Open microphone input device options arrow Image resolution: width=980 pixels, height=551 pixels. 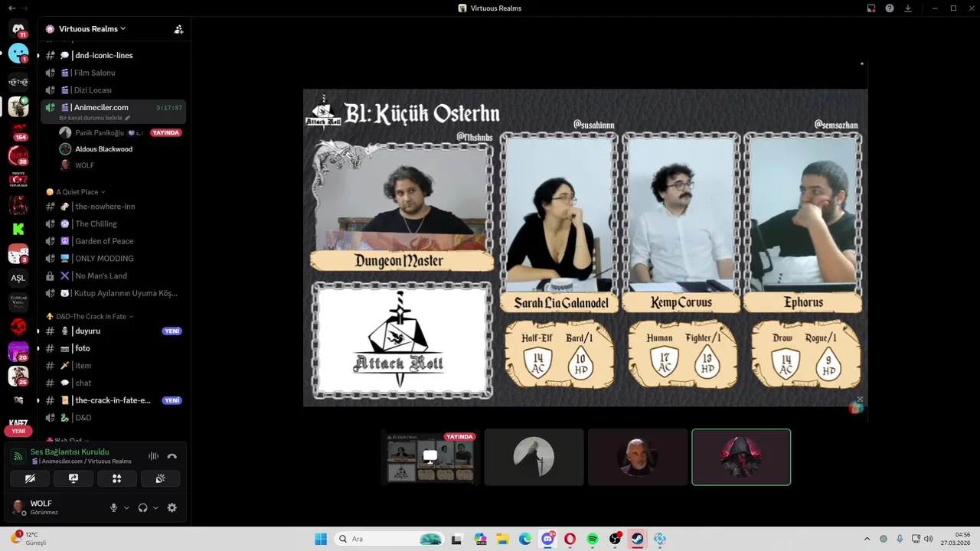[126, 507]
